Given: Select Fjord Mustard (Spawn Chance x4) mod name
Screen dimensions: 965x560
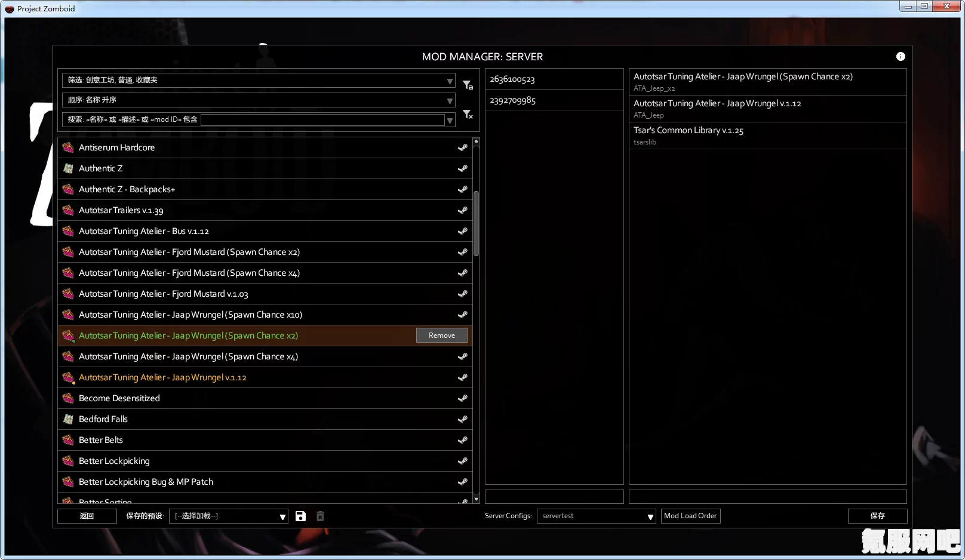Looking at the screenshot, I should pos(189,273).
